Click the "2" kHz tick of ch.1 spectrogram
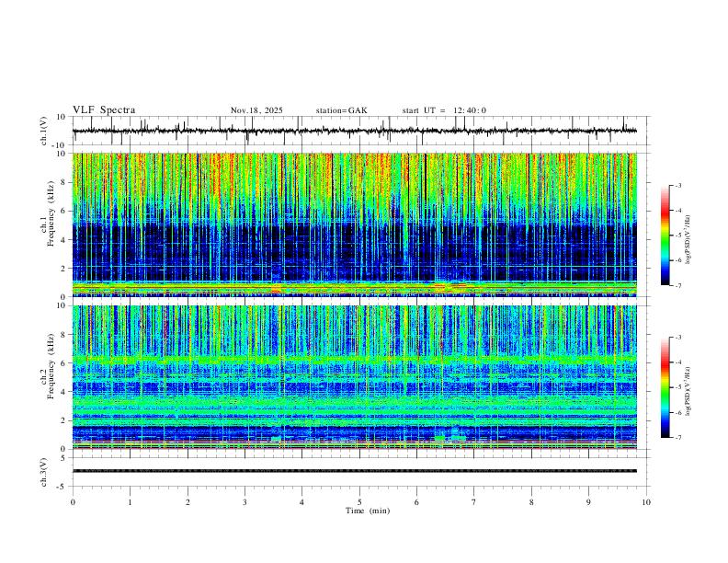The height and width of the screenshot is (563, 728). 64,269
